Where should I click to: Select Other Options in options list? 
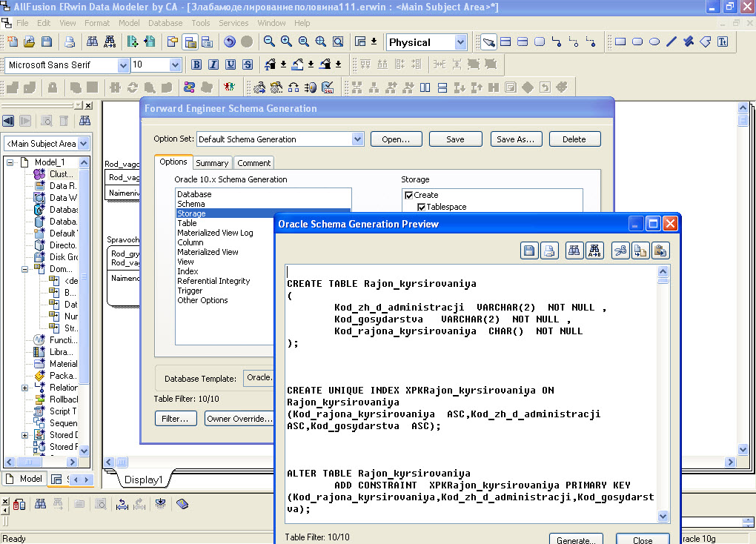(202, 300)
